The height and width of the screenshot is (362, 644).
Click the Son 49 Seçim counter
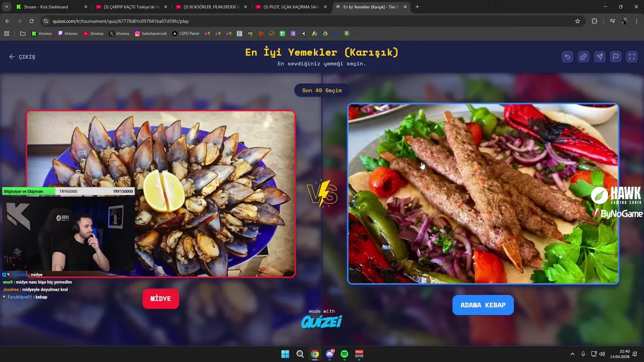(322, 90)
